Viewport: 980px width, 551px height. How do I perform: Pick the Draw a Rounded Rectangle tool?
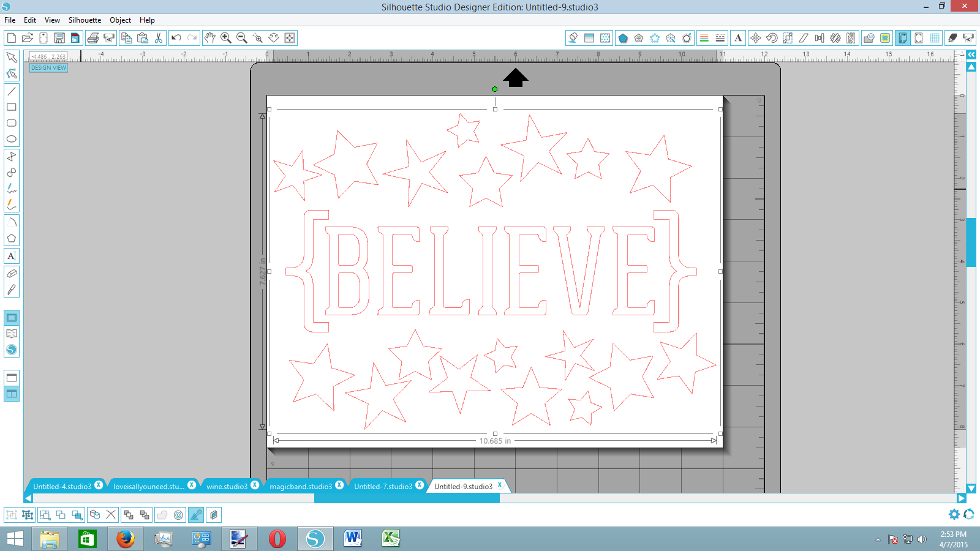(x=11, y=123)
